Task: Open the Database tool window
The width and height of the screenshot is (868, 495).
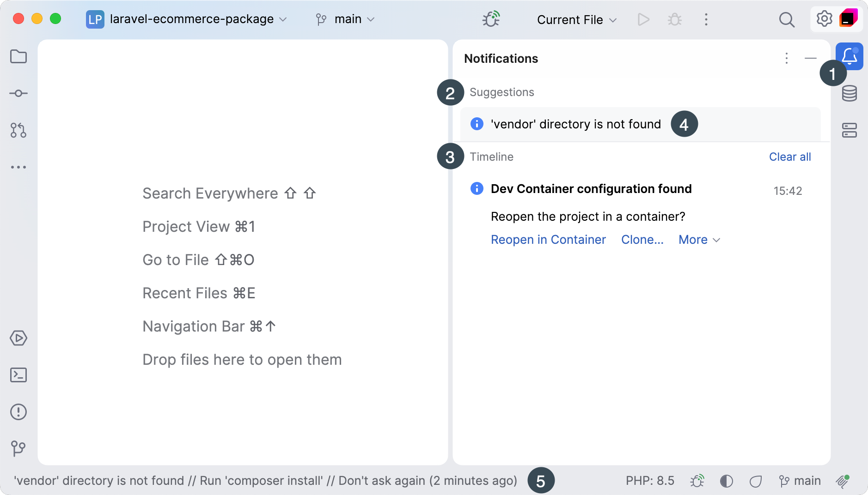Action: [x=850, y=93]
